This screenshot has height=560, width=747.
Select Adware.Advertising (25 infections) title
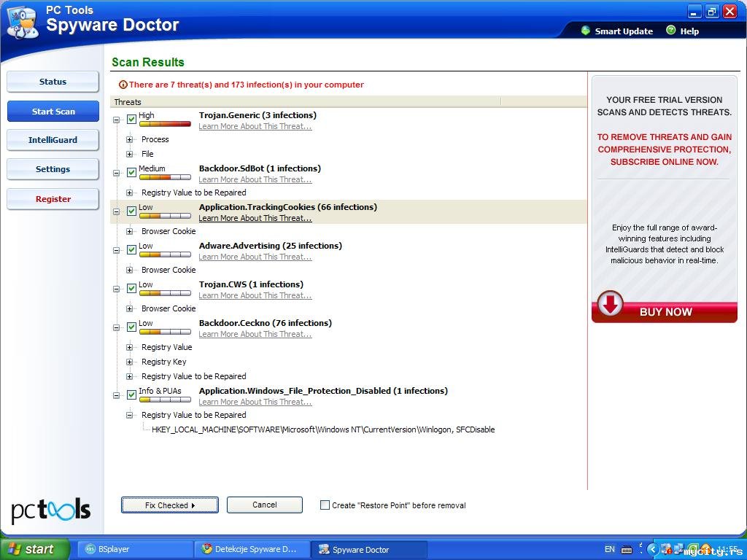(270, 246)
